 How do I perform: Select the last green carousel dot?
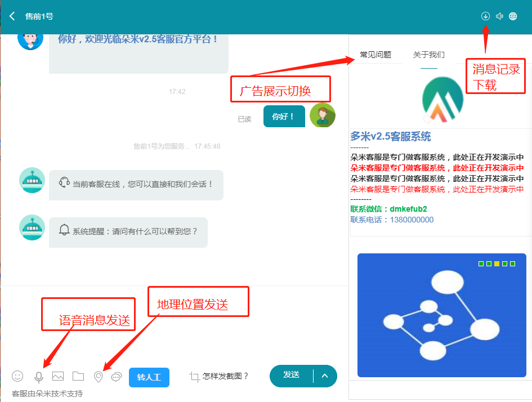[513, 264]
